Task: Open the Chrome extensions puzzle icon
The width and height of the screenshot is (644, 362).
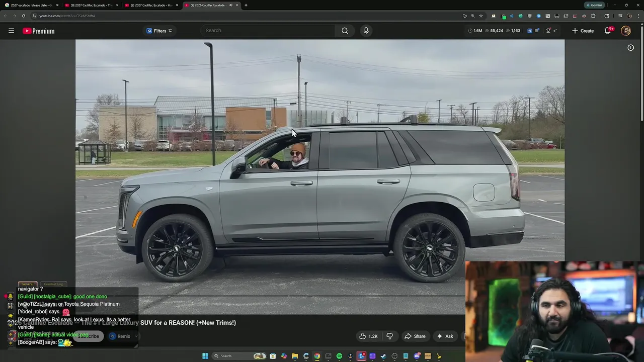Action: tap(593, 16)
